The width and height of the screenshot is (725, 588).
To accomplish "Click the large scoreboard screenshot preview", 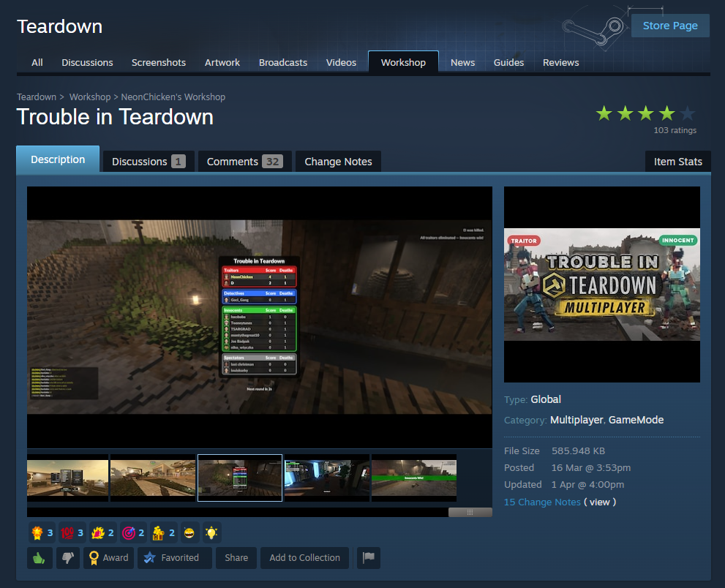I will pos(260,317).
